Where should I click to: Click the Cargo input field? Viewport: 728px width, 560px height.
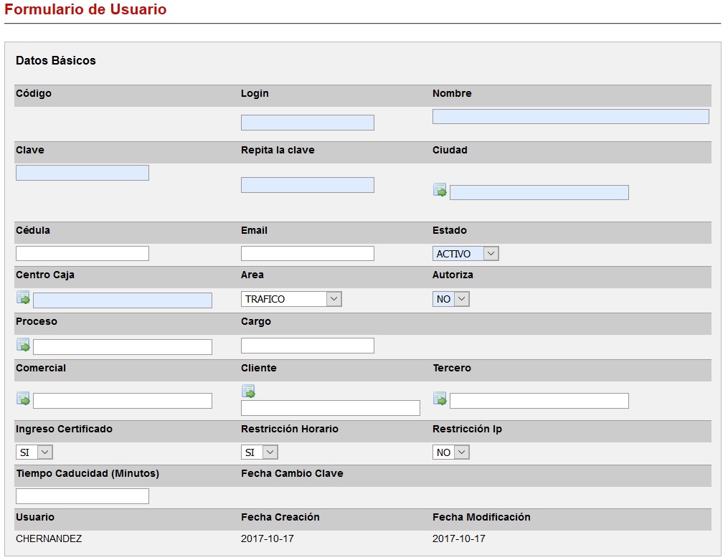coord(307,346)
